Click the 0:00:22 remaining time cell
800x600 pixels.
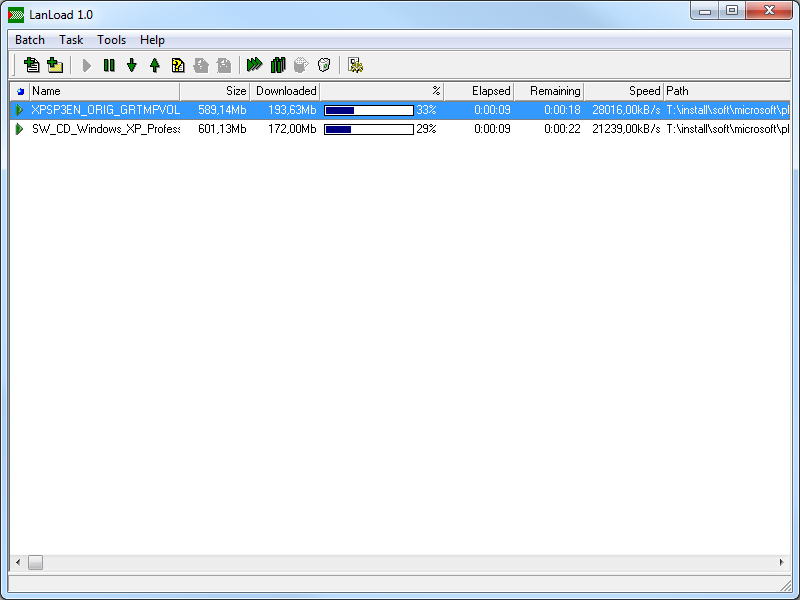click(x=562, y=129)
